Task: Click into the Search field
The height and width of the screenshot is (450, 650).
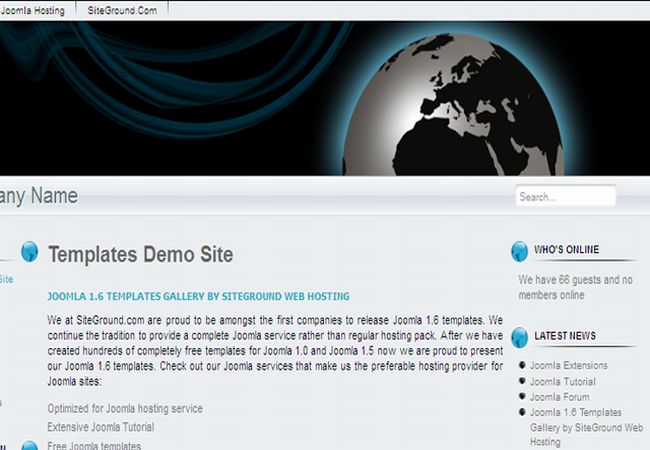Action: coord(565,196)
